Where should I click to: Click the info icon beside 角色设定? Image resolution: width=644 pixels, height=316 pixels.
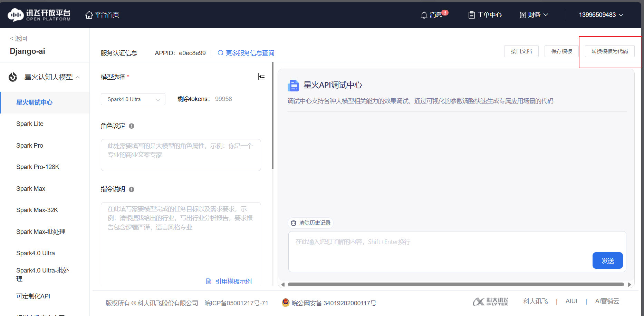point(132,126)
